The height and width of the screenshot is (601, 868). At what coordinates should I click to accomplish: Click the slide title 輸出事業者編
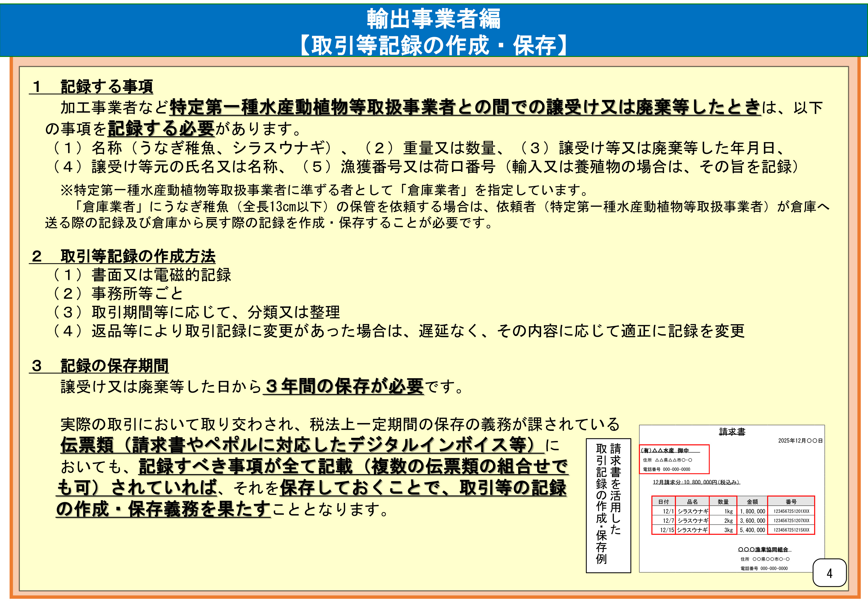click(434, 19)
